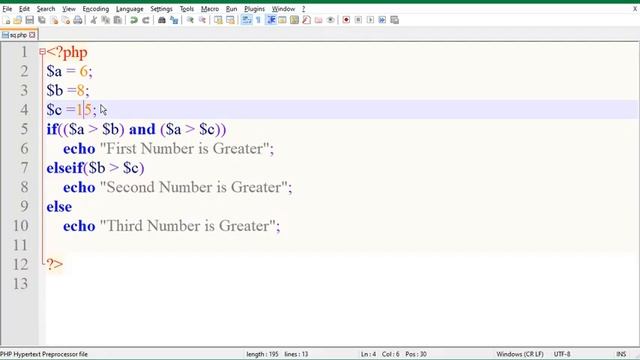Image resolution: width=640 pixels, height=360 pixels.
Task: Click the length : 195 status text
Action: (262, 354)
